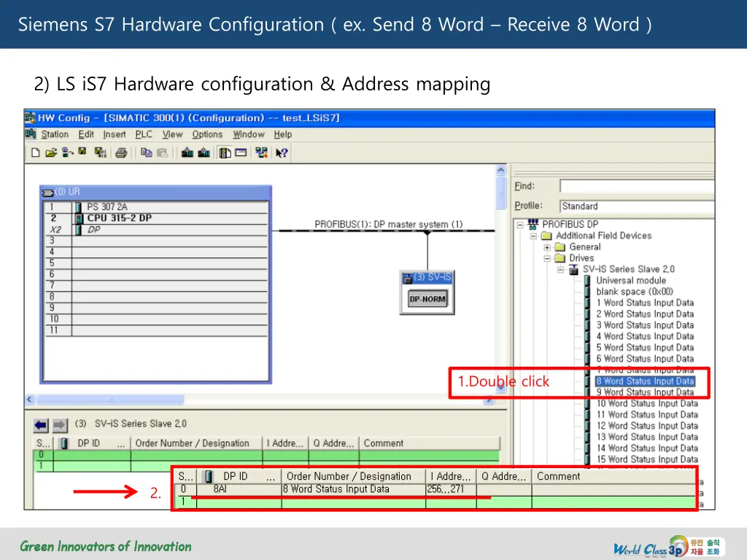The height and width of the screenshot is (560, 747).
Task: Select 4 Word Status Input Data
Action: pos(645,336)
